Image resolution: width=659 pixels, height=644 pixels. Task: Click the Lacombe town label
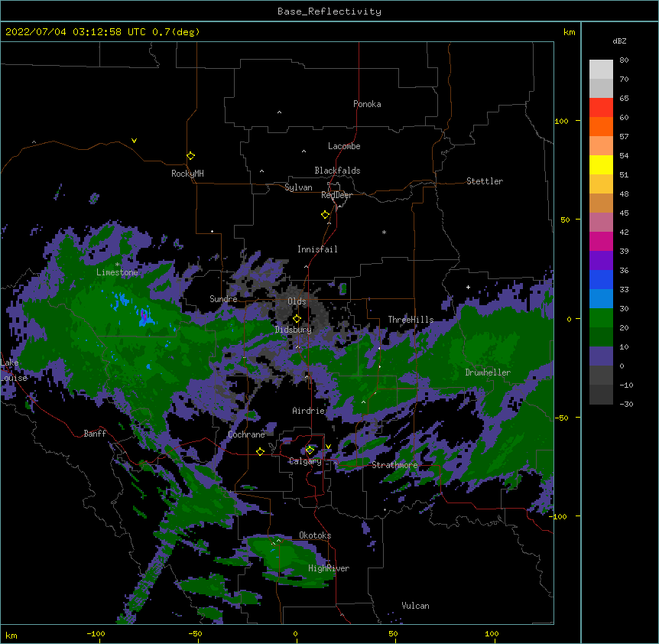pos(344,146)
